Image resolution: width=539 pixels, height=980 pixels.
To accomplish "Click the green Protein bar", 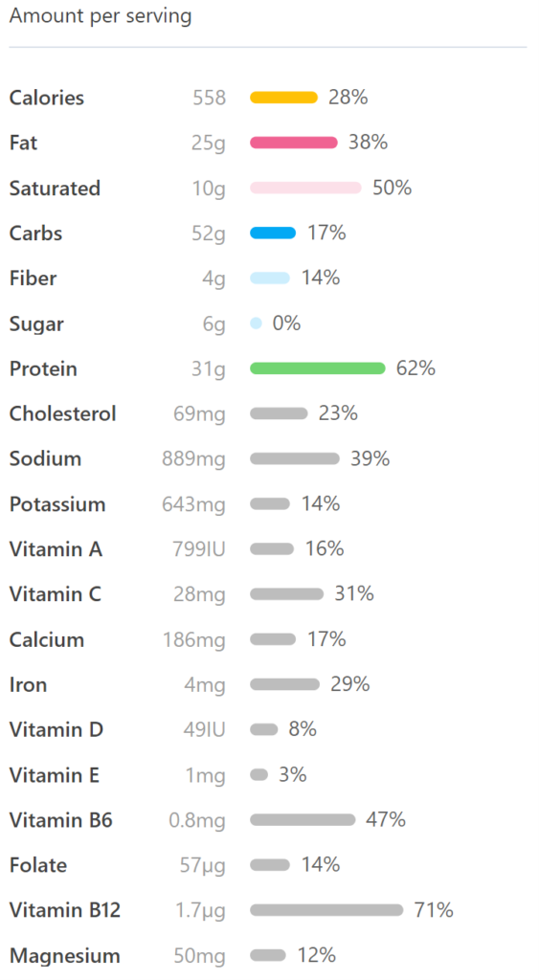I will tap(318, 368).
